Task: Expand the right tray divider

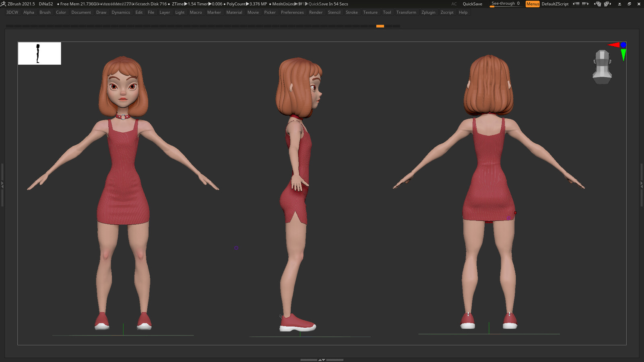Action: 642,185
